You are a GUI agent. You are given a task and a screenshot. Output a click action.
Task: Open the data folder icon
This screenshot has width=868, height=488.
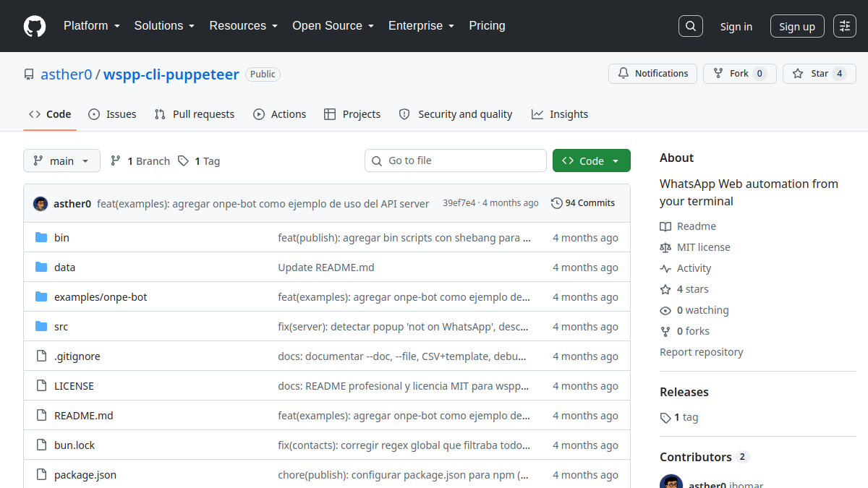[41, 267]
